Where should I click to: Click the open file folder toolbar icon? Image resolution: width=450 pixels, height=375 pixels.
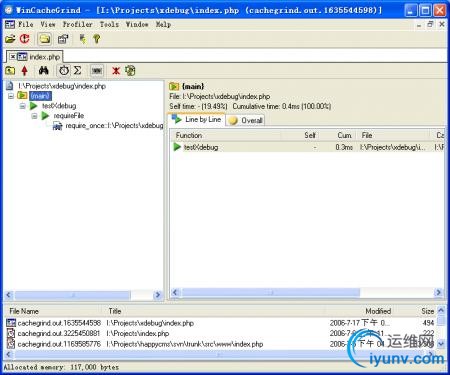[10, 39]
